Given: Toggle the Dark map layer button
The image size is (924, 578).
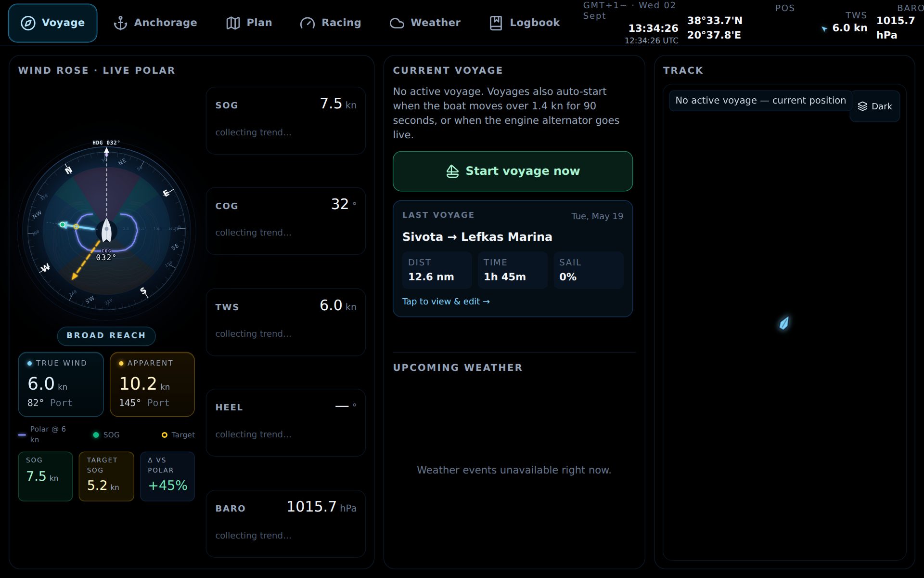Looking at the screenshot, I should [875, 106].
